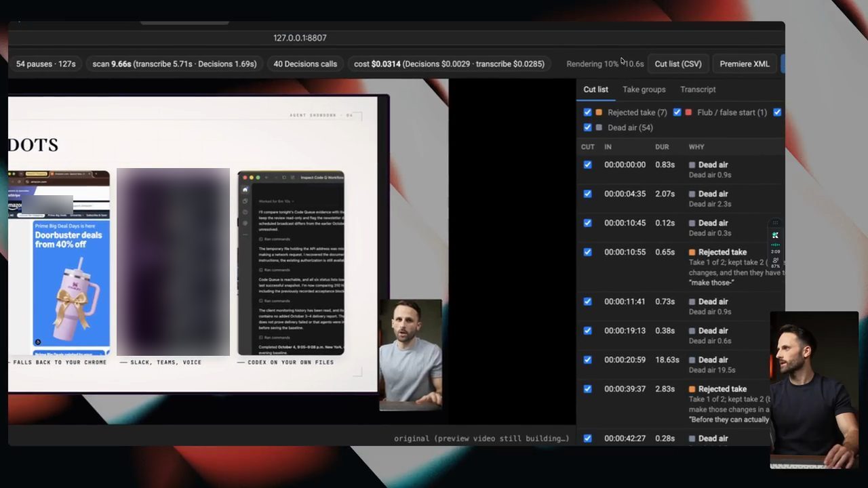Uncheck the cut at 00:00:19:13

pos(587,331)
